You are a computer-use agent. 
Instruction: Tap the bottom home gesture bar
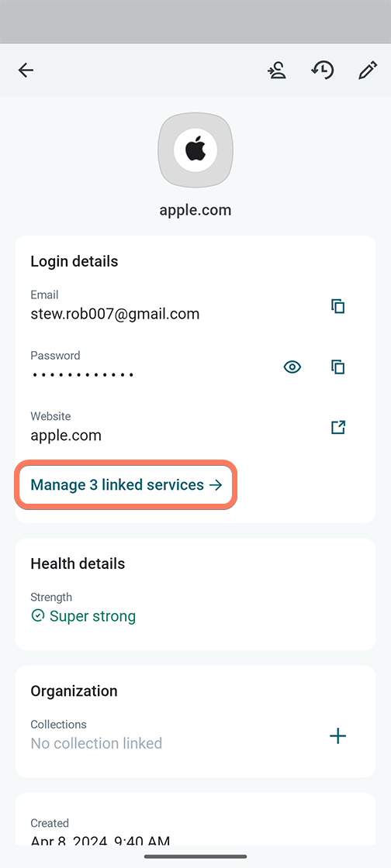click(x=195, y=856)
